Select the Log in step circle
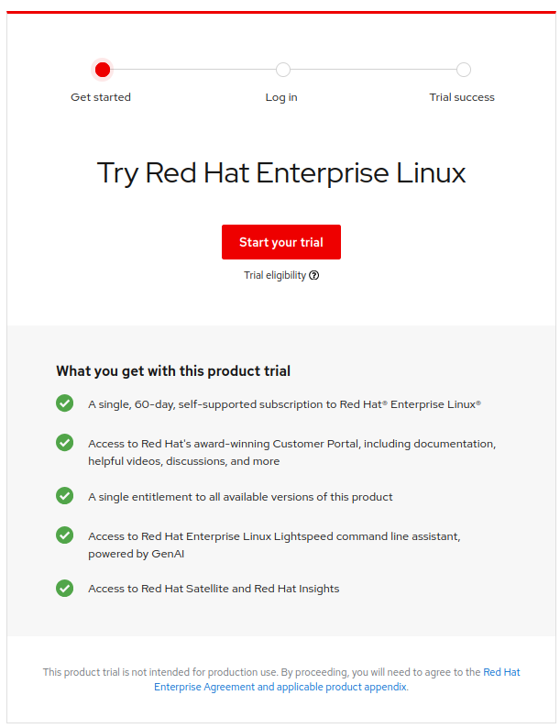 click(283, 70)
